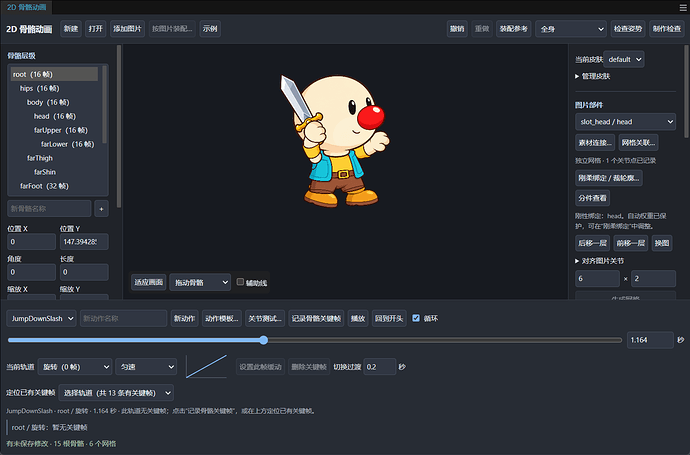Viewport: 690px width, 455px height.
Task: Click the 播放 play button
Action: click(358, 318)
